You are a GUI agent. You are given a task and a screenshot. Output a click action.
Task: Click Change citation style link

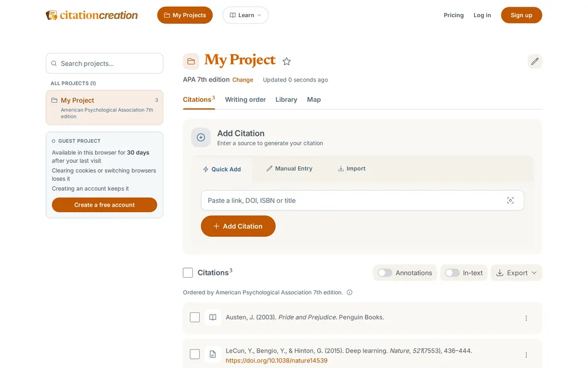(243, 80)
